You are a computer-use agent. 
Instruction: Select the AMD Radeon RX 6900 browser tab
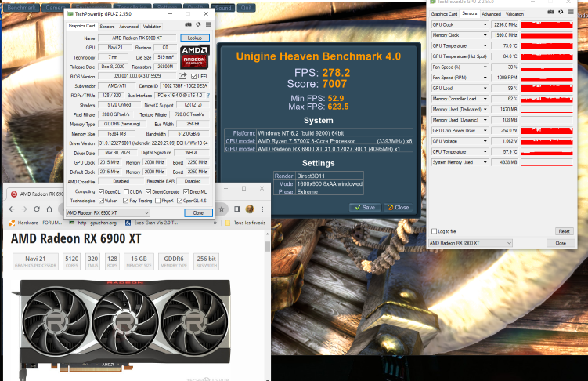37,194
